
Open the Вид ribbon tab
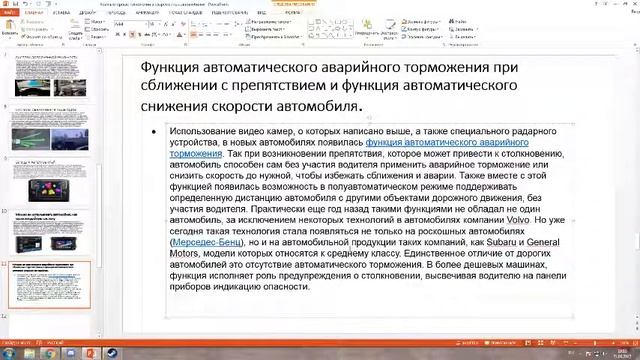(262, 13)
